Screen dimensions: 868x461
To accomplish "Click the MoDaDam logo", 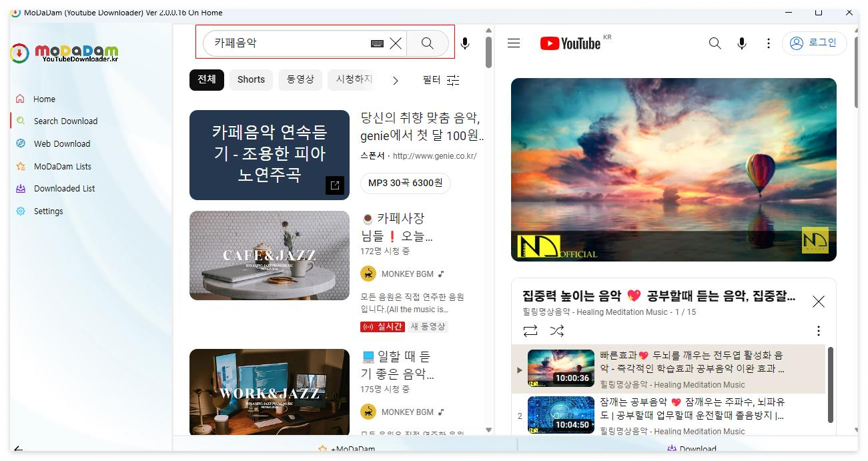I will [65, 53].
